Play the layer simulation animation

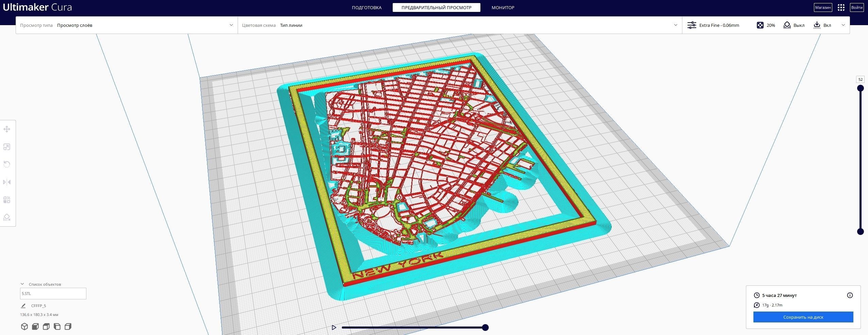334,328
